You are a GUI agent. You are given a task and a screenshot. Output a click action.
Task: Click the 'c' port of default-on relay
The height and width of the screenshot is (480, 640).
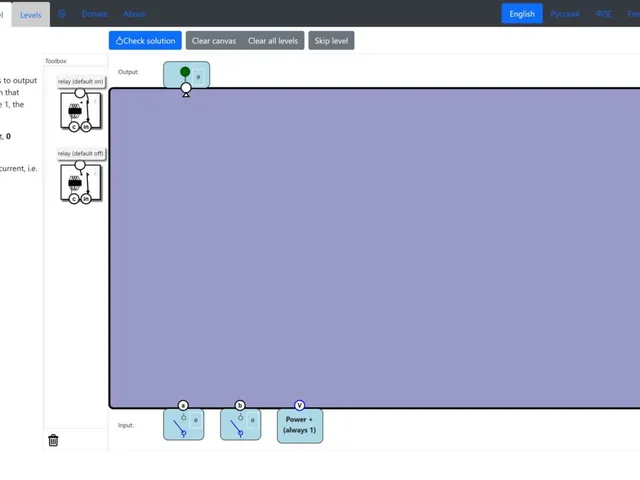(74, 127)
